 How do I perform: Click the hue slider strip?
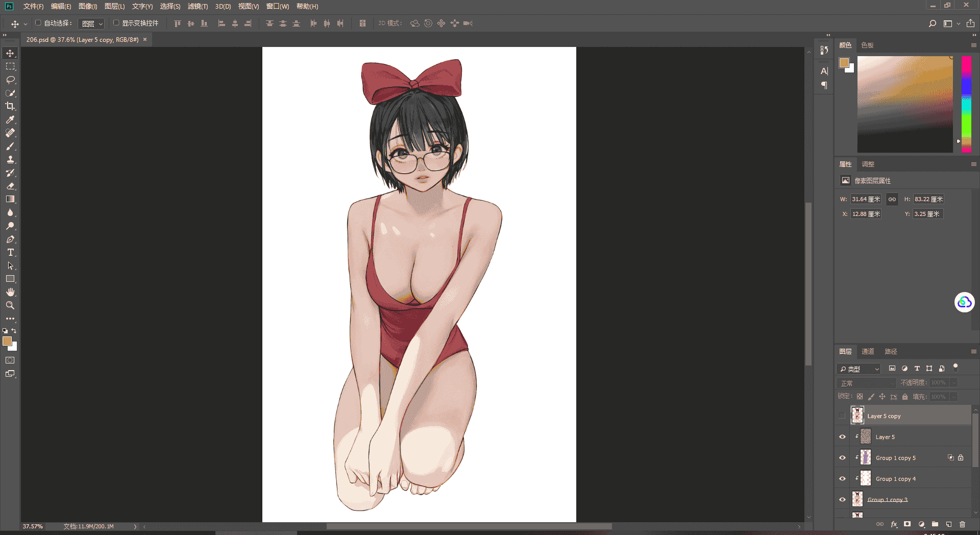pos(966,104)
